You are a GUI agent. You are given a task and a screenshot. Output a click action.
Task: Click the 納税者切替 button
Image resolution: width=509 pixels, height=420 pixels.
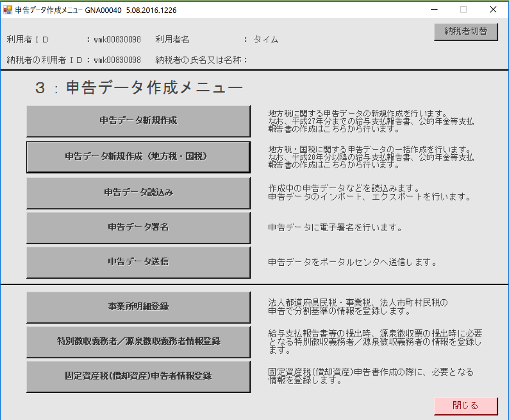[x=466, y=32]
